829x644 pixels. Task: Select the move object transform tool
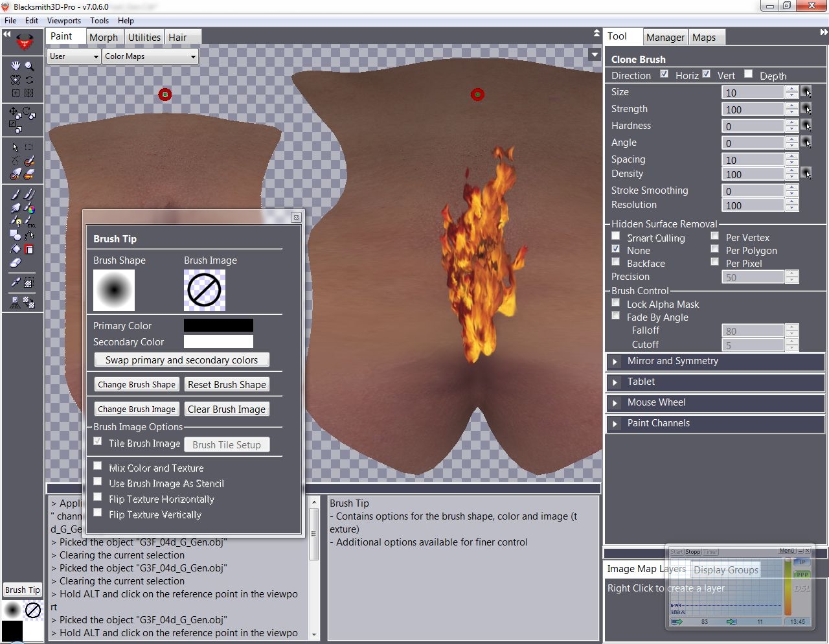[x=16, y=113]
